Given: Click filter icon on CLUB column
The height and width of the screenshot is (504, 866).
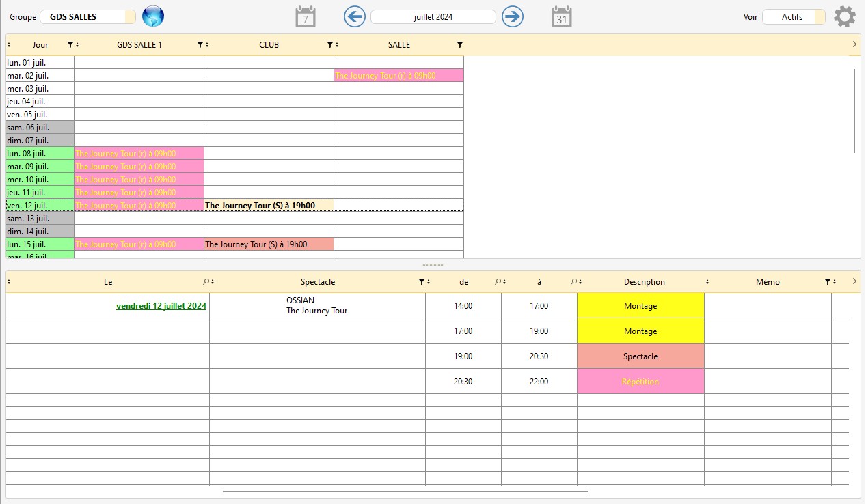Looking at the screenshot, I should 330,45.
